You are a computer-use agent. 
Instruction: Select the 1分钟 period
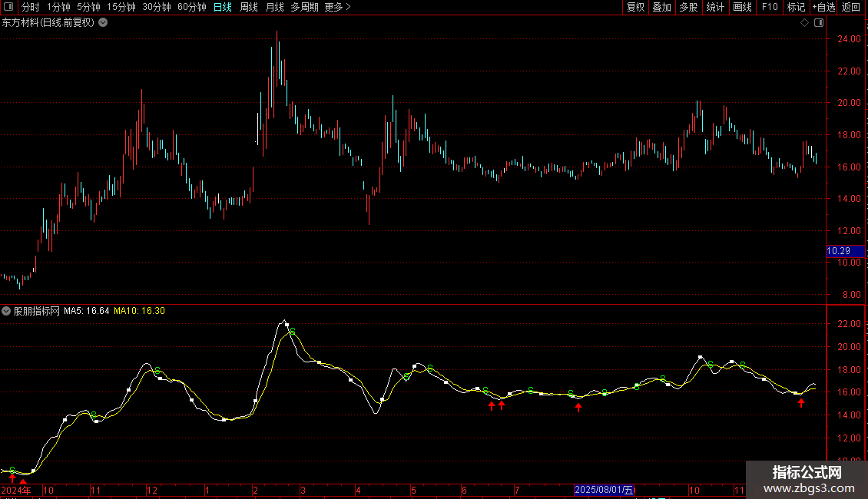[x=58, y=7]
